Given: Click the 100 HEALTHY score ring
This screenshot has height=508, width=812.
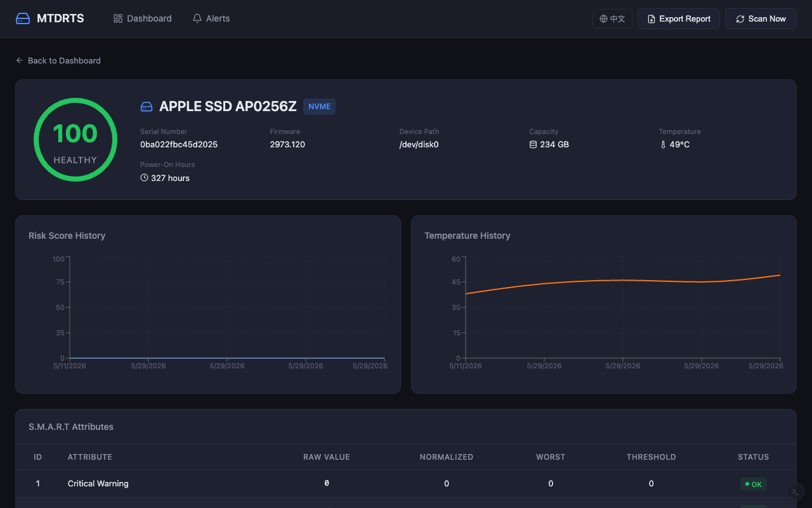Looking at the screenshot, I should pos(75,140).
